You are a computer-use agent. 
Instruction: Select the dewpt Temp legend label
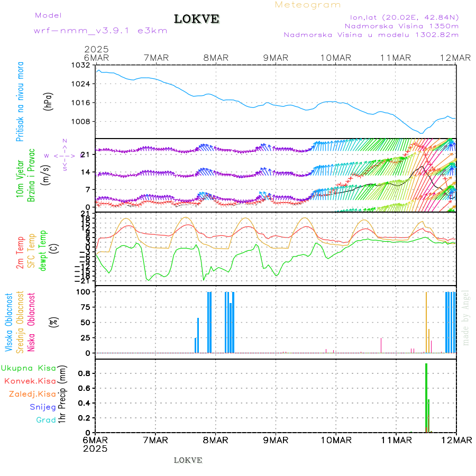(43, 250)
